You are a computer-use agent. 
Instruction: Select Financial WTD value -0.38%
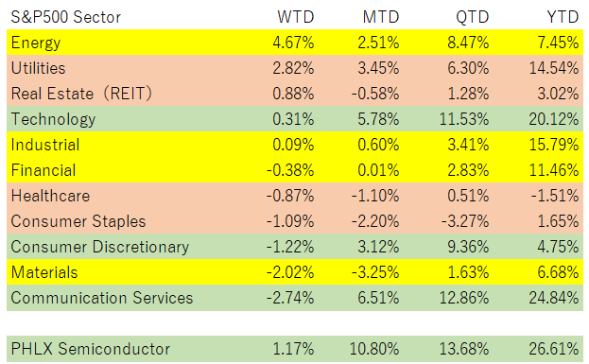pyautogui.click(x=290, y=170)
